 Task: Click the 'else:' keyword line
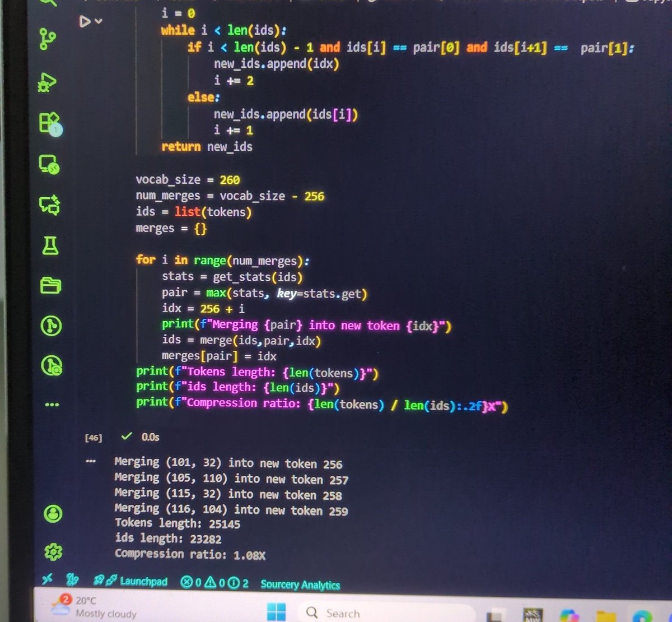(x=204, y=98)
